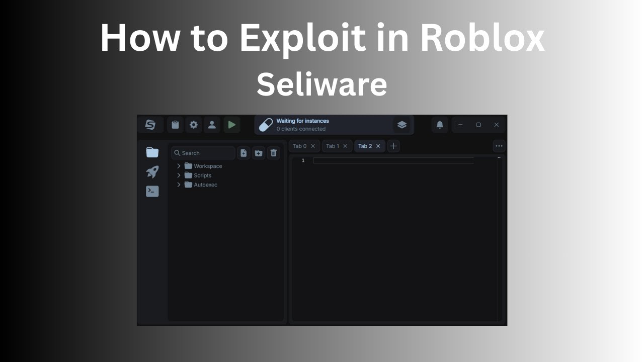The height and width of the screenshot is (362, 644).
Task: Open the rocket script hub icon
Action: (152, 172)
